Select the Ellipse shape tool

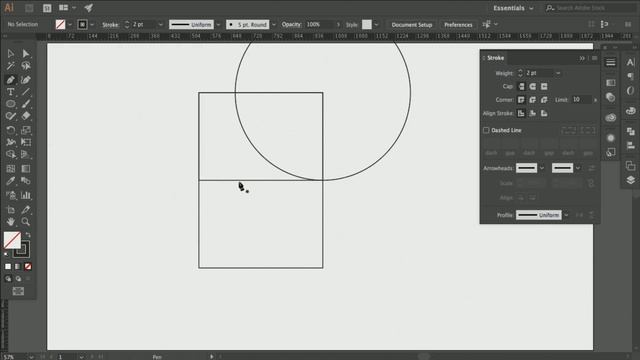click(11, 104)
